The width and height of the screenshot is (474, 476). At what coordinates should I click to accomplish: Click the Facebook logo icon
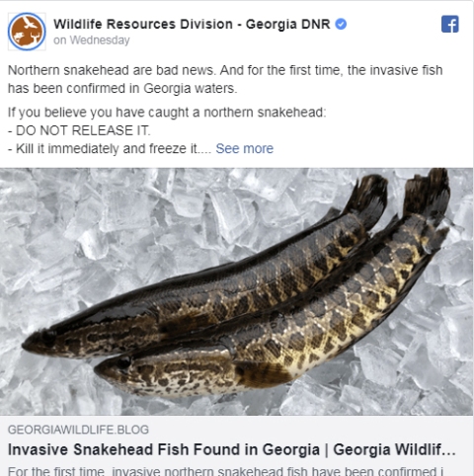[x=450, y=24]
